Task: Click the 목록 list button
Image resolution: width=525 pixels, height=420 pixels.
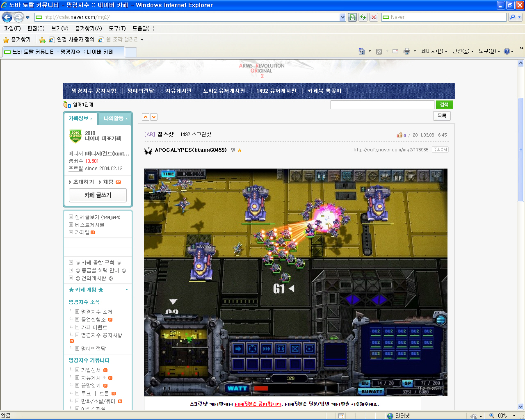Action: tap(442, 116)
